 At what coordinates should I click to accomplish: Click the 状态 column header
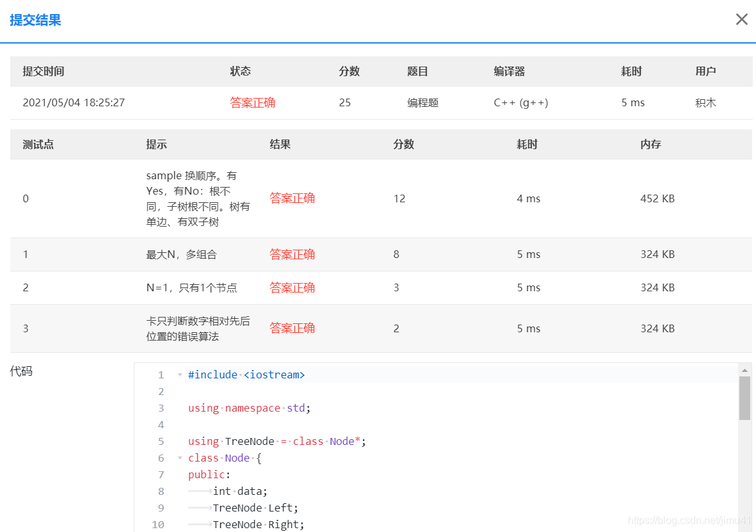[x=240, y=72]
